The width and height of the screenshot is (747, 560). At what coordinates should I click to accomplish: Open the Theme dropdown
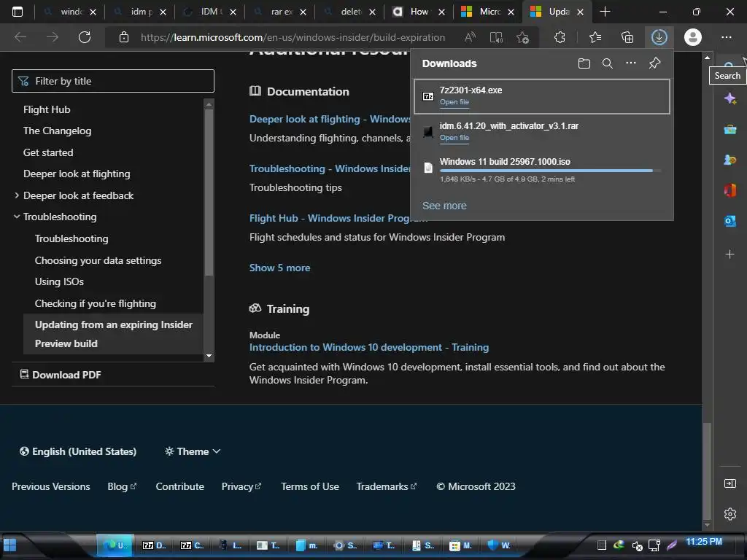(193, 451)
